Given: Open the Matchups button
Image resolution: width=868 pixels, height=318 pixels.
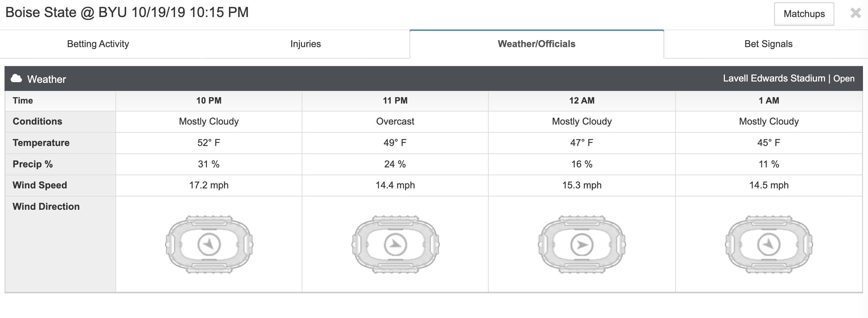Looking at the screenshot, I should pos(804,14).
